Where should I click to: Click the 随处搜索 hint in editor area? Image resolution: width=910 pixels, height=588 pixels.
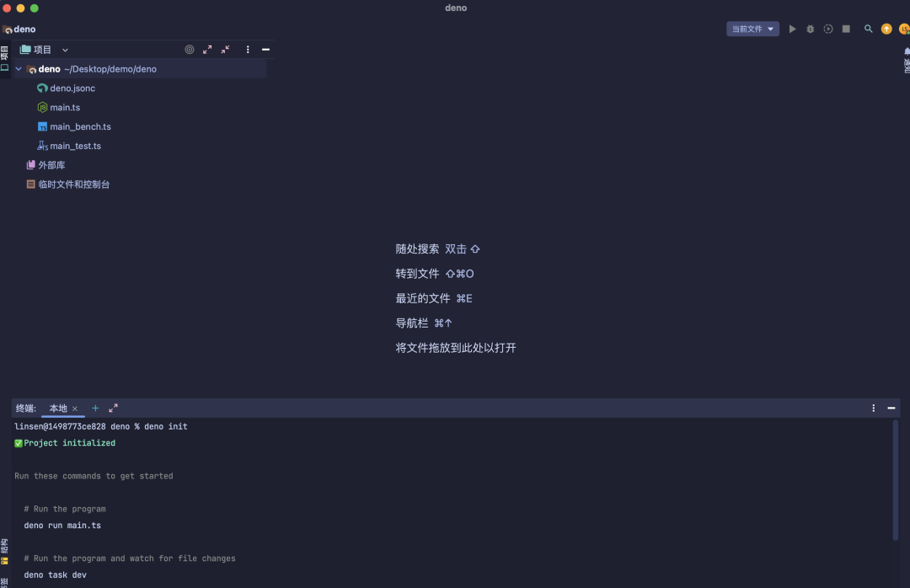coord(417,249)
